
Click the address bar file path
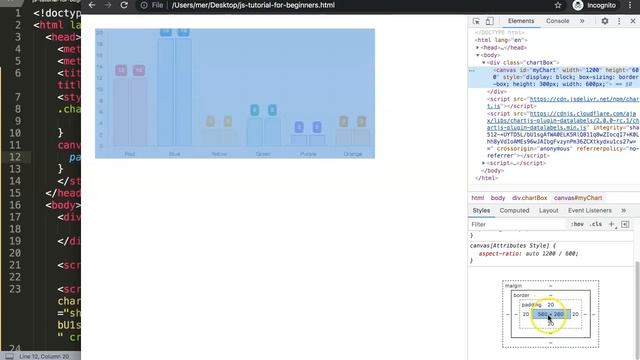(253, 5)
